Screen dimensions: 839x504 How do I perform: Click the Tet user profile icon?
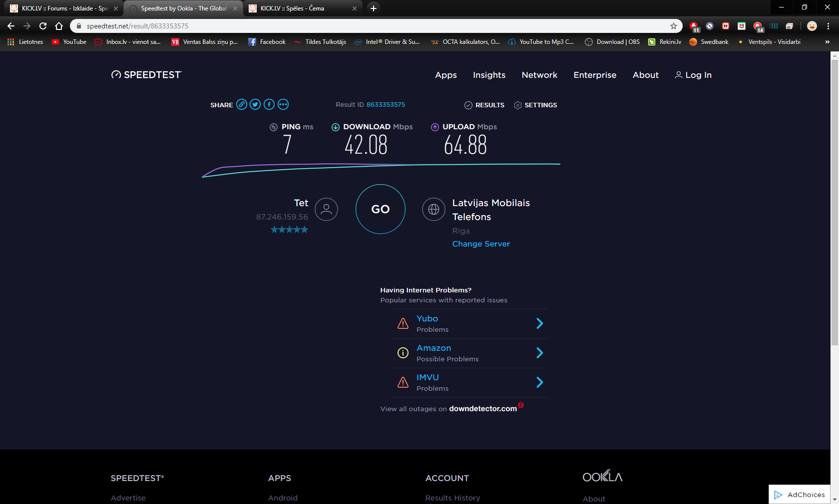326,209
